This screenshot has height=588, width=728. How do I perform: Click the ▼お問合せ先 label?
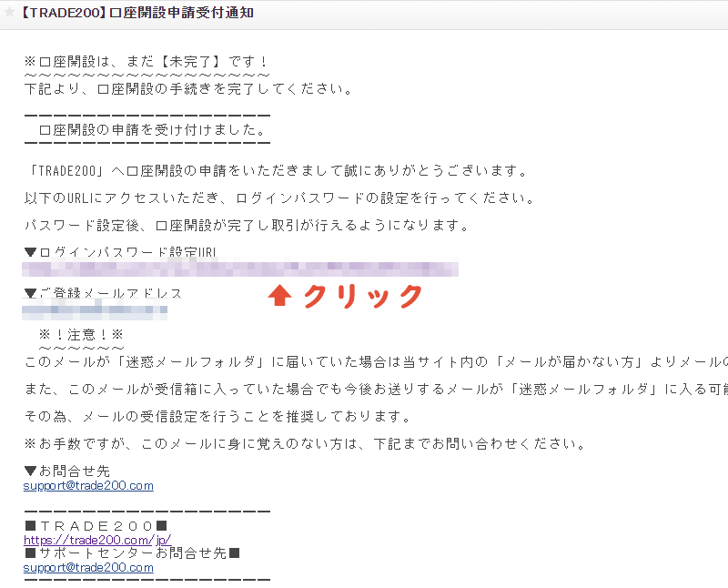[67, 471]
